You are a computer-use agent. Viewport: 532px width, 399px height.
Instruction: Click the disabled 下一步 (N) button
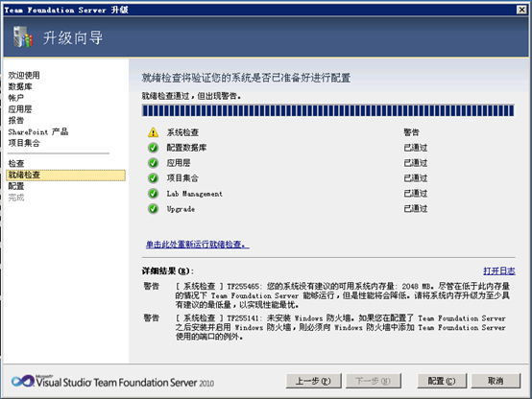374,381
